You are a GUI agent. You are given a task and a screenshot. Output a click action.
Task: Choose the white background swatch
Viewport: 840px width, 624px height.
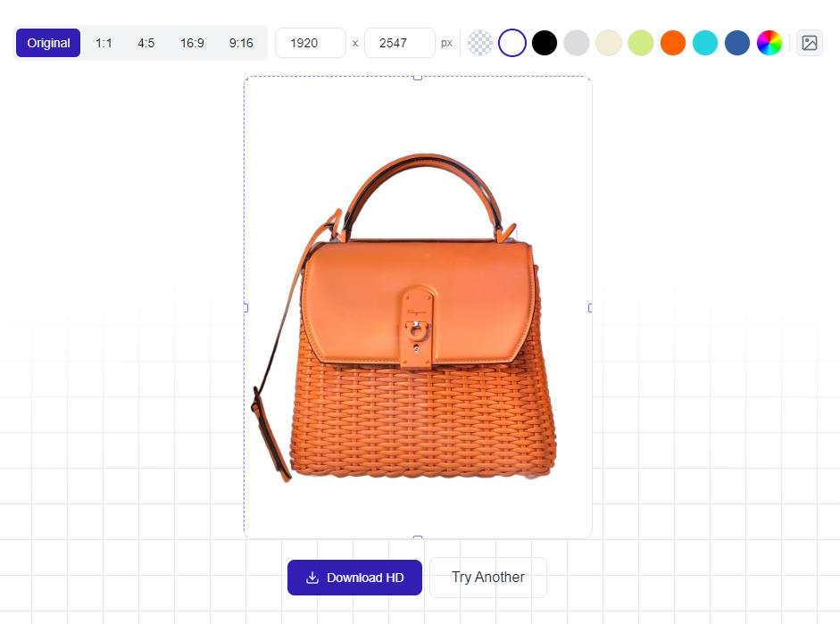pyautogui.click(x=512, y=43)
